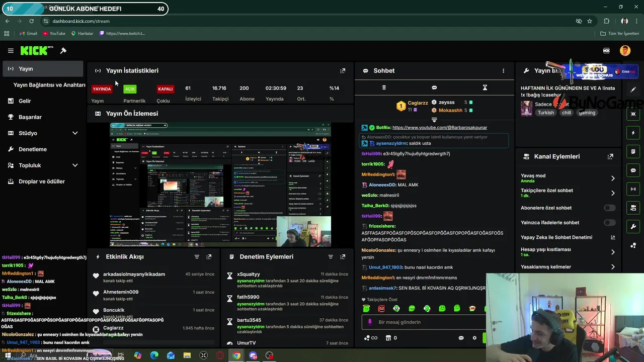Open the hamburger menu beside Kick logo
The image size is (644, 362).
[x=11, y=51]
